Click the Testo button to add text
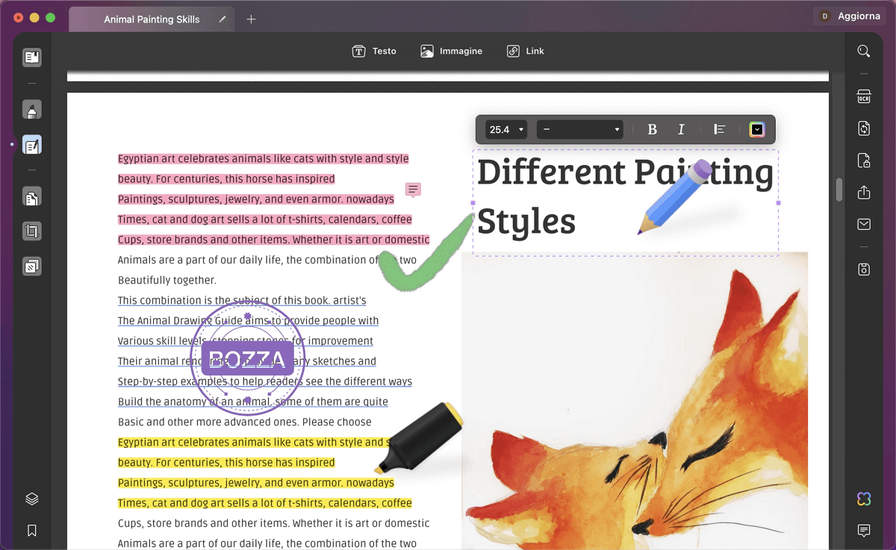The width and height of the screenshot is (896, 550). click(x=374, y=51)
